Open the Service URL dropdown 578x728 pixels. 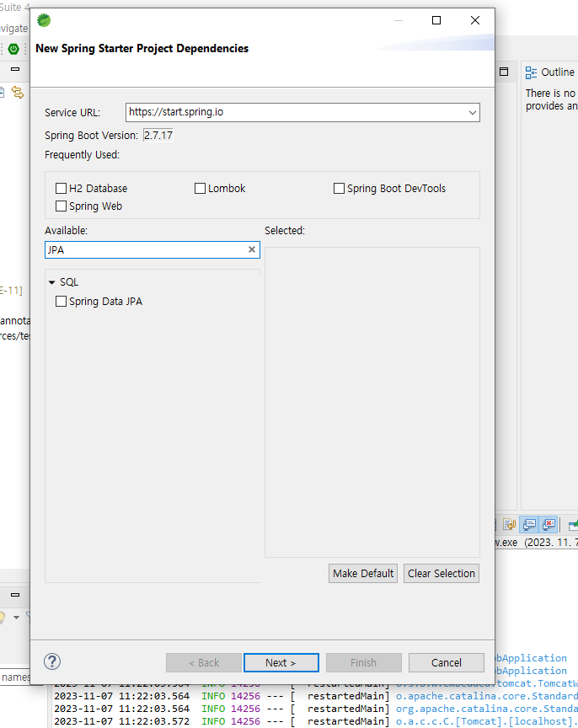tap(472, 113)
